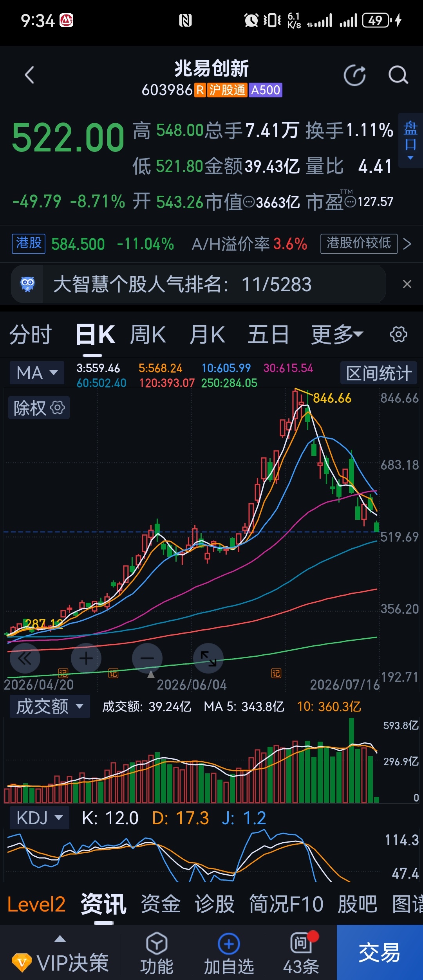Open 除权 adjustment settings
Screen dimensions: 423x980
click(39, 408)
